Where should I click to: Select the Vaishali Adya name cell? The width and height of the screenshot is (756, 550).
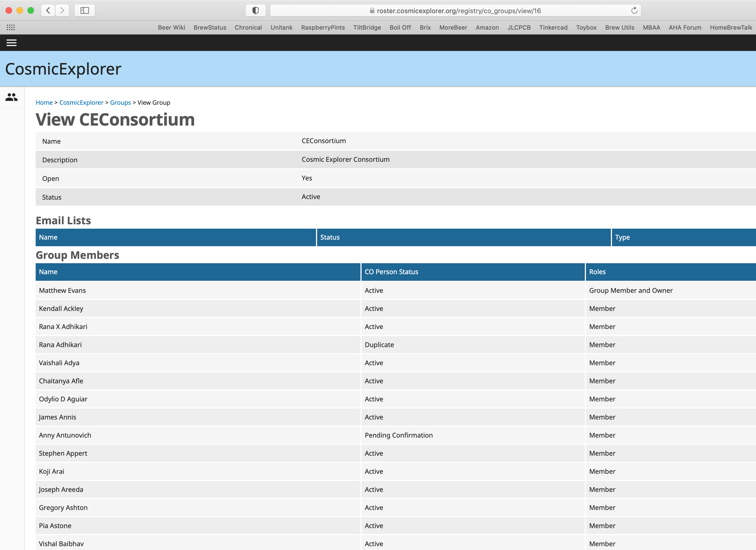(x=198, y=363)
